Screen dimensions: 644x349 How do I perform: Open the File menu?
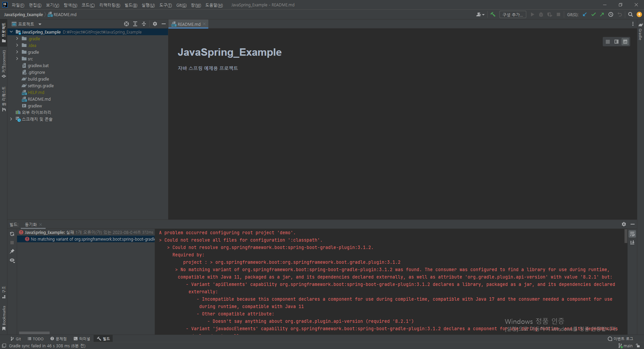(18, 5)
